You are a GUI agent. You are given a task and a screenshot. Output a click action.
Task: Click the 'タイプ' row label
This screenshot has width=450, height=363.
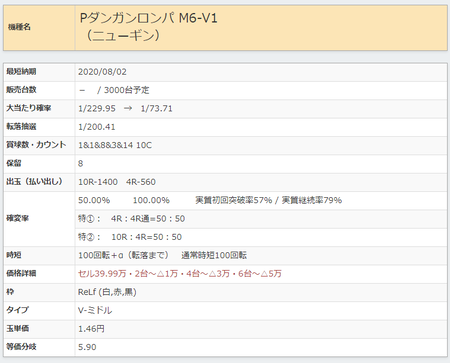pyautogui.click(x=17, y=310)
